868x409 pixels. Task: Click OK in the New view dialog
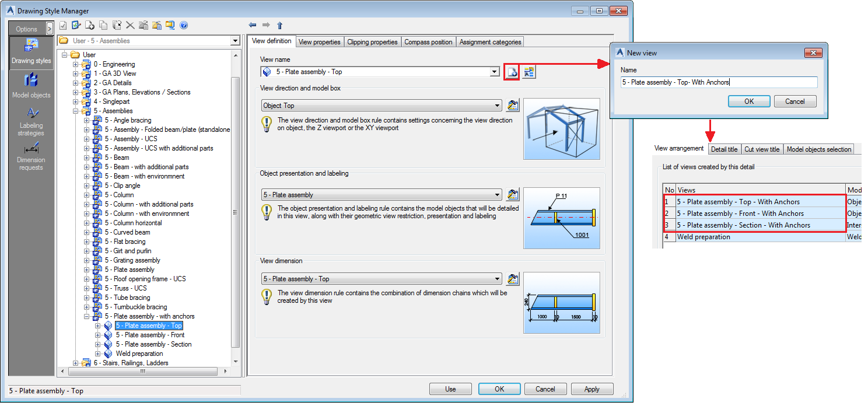tap(749, 102)
